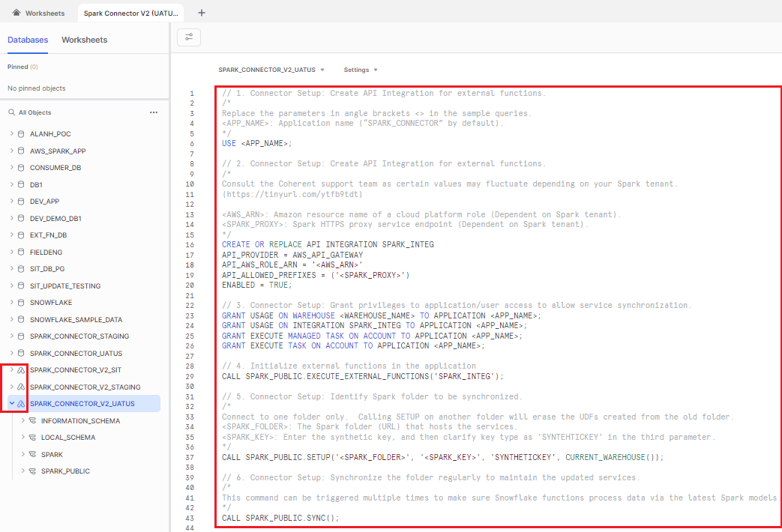Click the schema icon beside LOCAL_SCHEMA

(x=32, y=438)
